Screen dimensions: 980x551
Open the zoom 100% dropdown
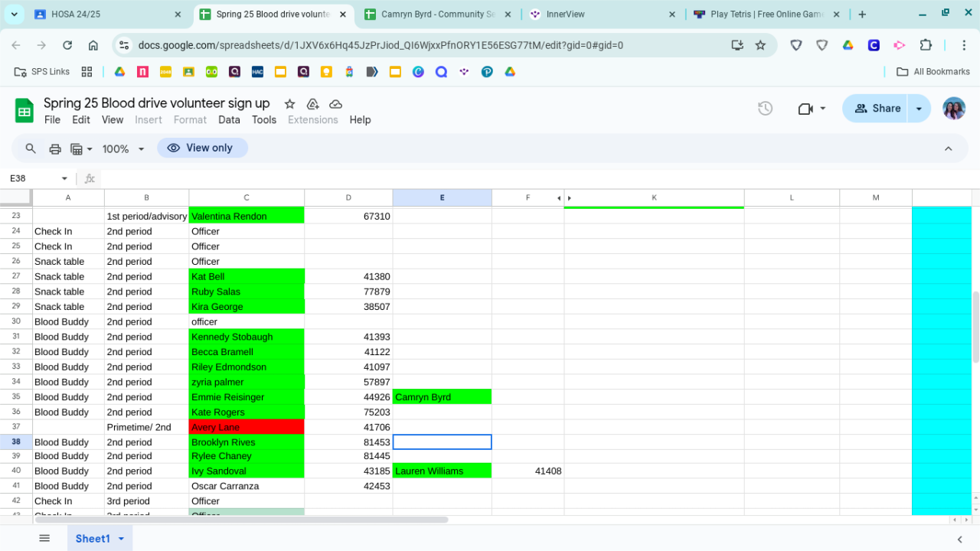(x=123, y=148)
